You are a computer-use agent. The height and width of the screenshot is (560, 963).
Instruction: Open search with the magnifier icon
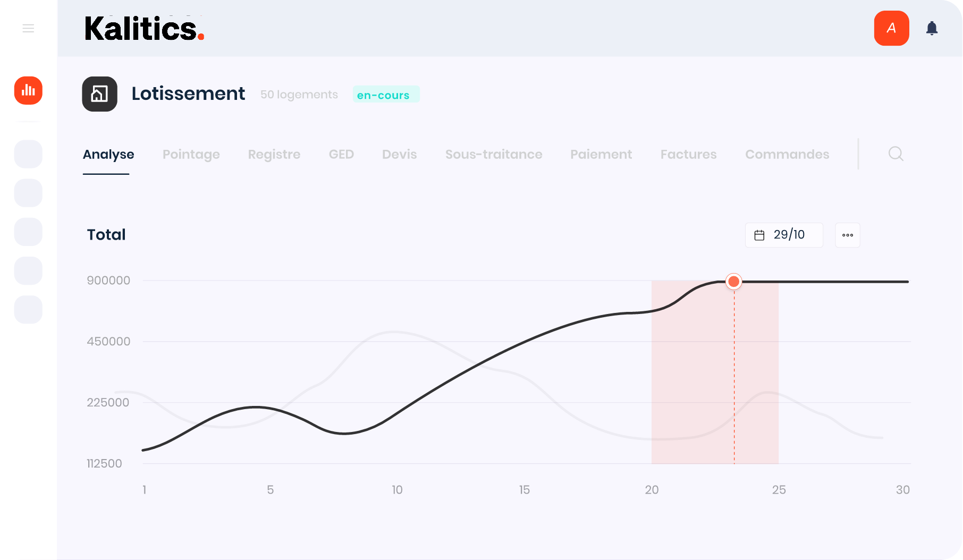pyautogui.click(x=896, y=154)
